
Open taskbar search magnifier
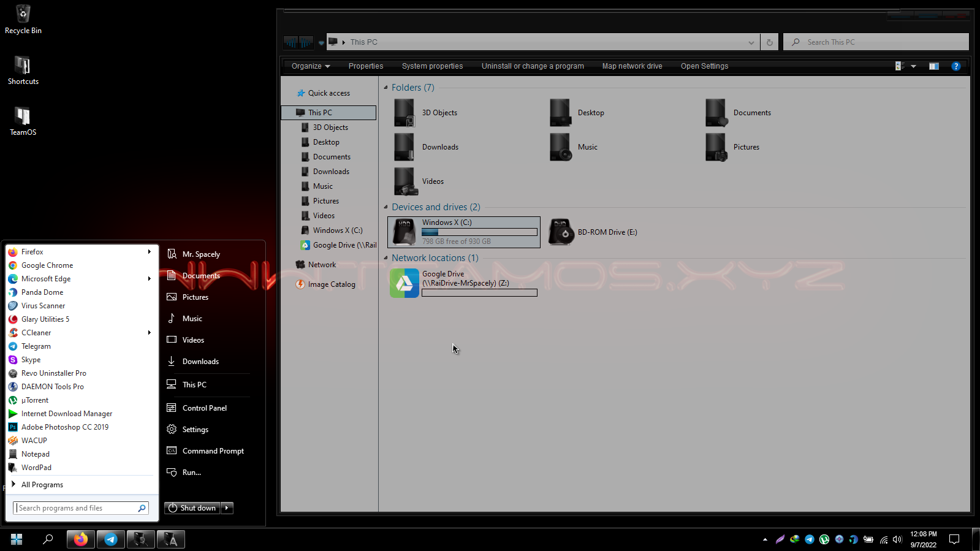(x=48, y=539)
